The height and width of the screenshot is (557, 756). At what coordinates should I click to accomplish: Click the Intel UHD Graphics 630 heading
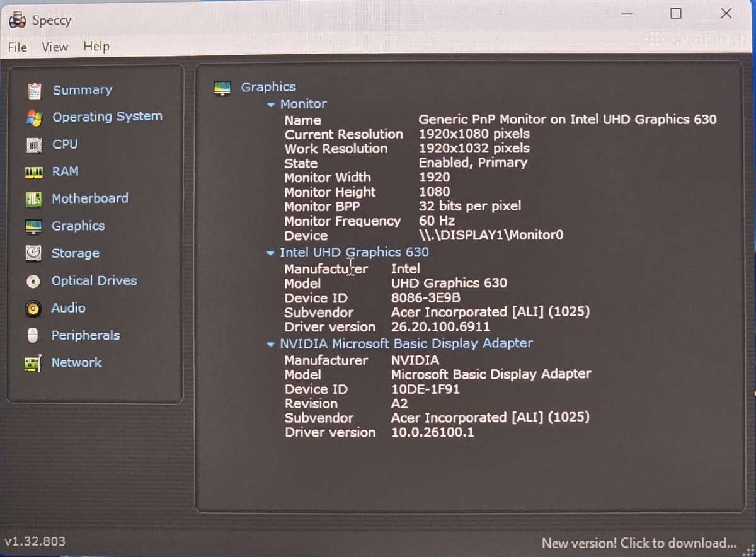click(x=354, y=253)
